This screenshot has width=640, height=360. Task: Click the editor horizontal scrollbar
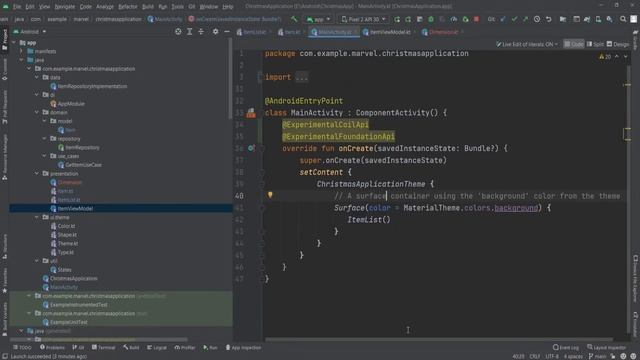(439, 339)
